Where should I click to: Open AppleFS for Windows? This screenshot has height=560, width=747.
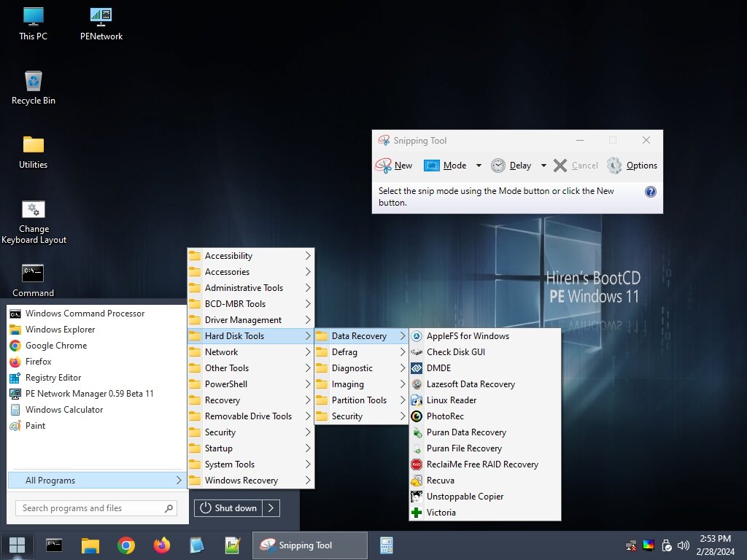(485, 335)
